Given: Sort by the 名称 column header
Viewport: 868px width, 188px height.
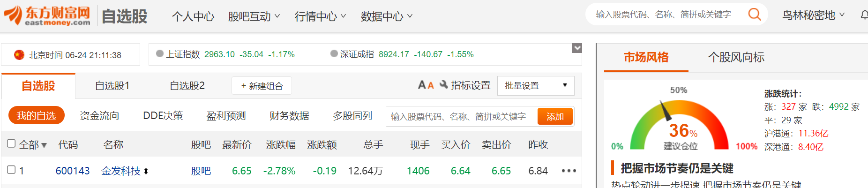Looking at the screenshot, I should [x=113, y=145].
